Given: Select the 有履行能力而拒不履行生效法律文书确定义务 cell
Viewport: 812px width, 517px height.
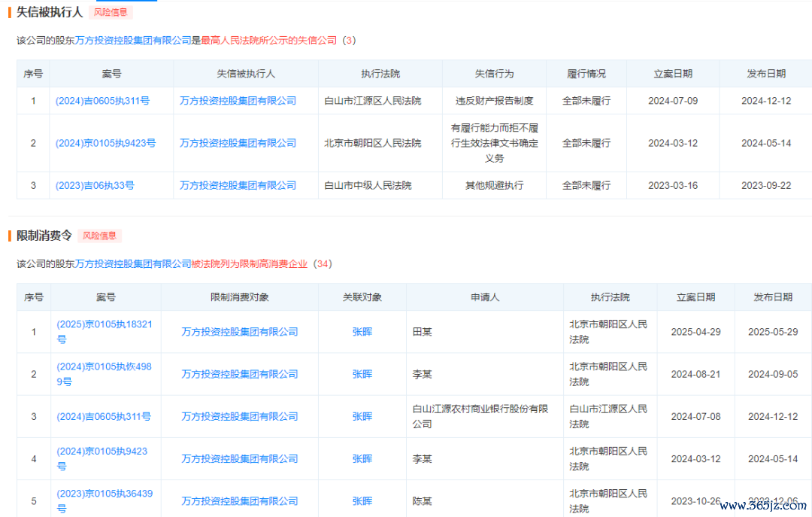Looking at the screenshot, I should [494, 143].
